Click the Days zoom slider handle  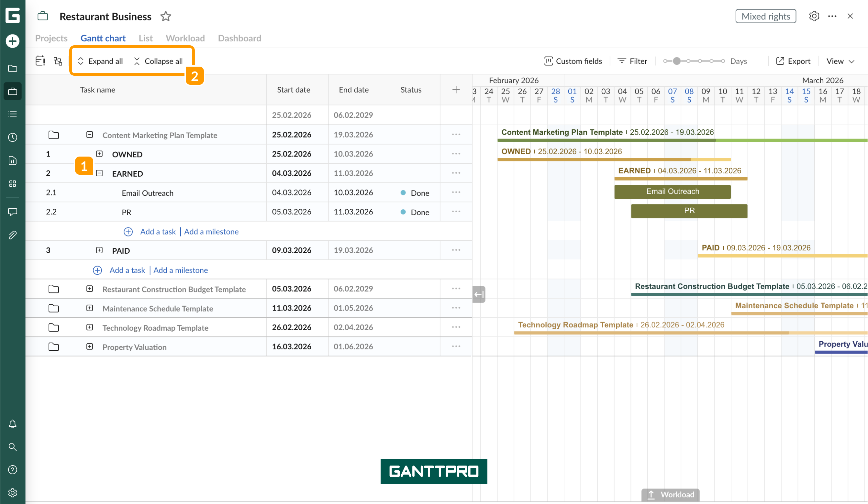(x=677, y=61)
